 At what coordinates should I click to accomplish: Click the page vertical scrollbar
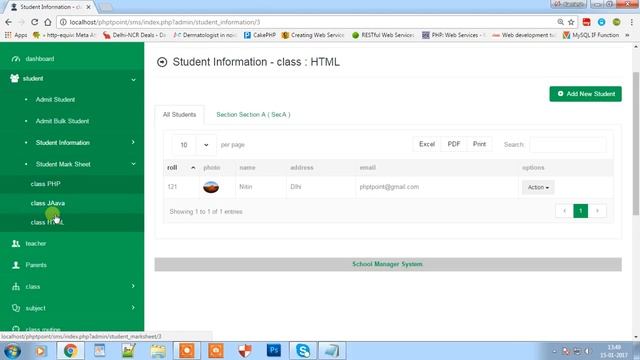[x=636, y=143]
